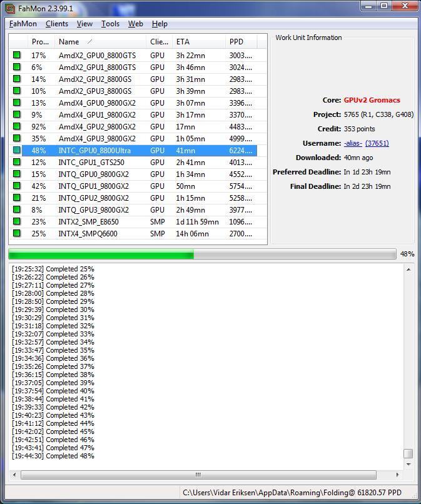This screenshot has width=421, height=504.
Task: Open the FahMon menu
Action: [x=23, y=24]
